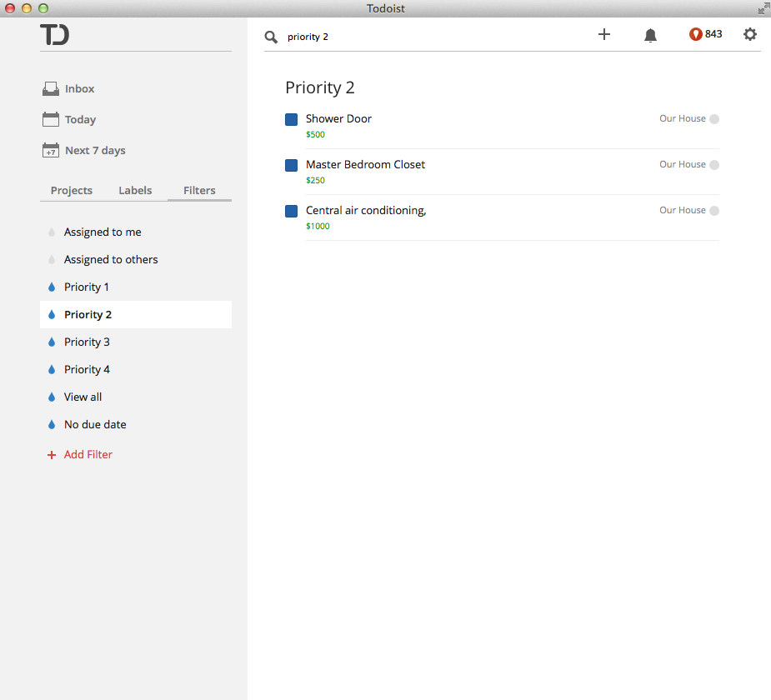The image size is (771, 700).
Task: Toggle fullscreen with the window arrows icon
Action: [763, 8]
